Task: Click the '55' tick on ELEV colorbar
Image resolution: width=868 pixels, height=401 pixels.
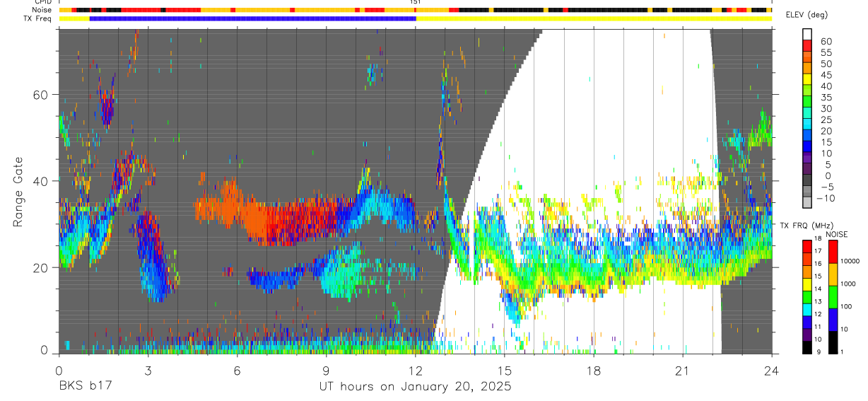Action: click(827, 52)
